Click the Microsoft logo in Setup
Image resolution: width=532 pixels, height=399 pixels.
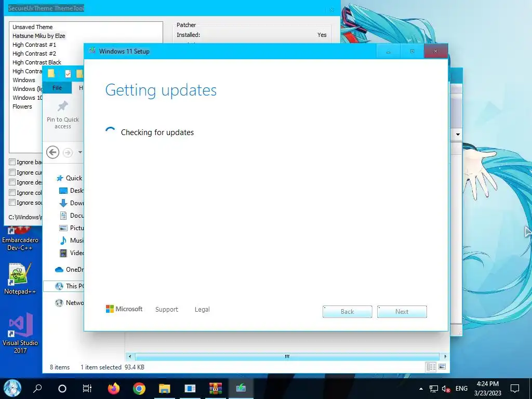coord(124,309)
